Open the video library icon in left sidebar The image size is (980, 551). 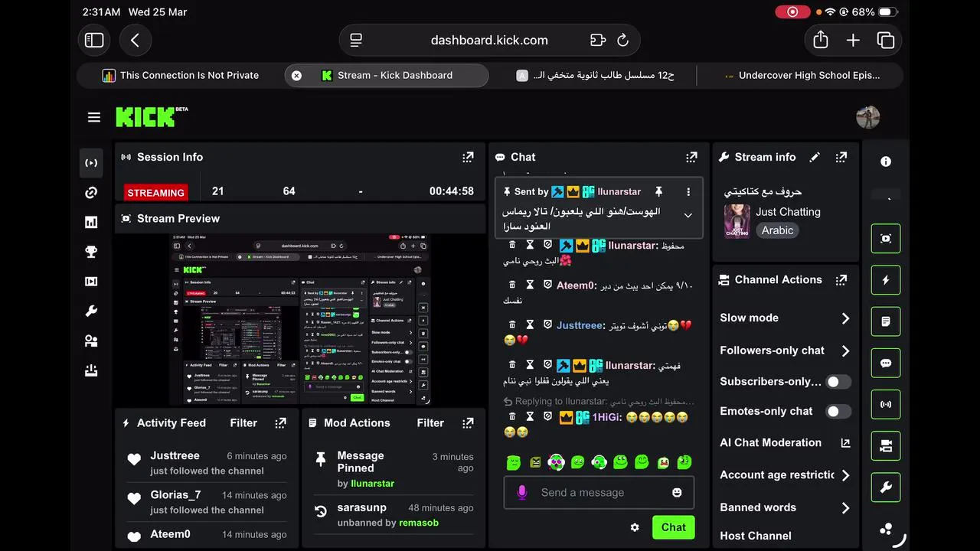click(x=91, y=282)
